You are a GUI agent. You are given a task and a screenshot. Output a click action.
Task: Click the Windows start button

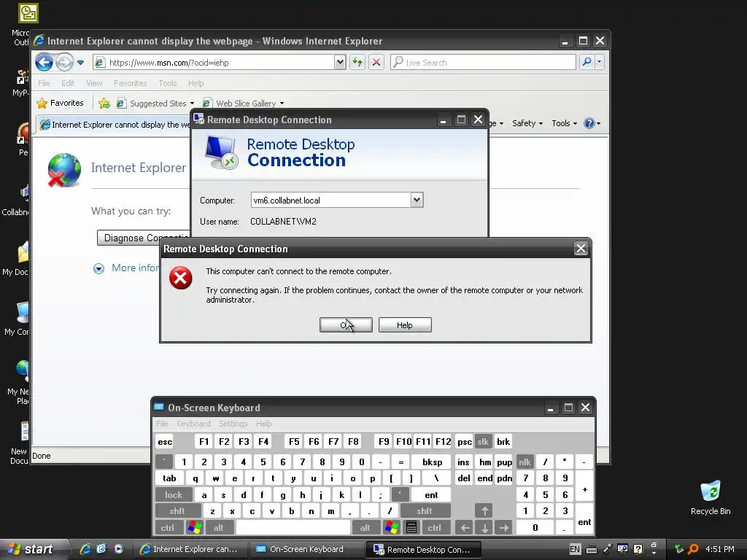tap(34, 549)
